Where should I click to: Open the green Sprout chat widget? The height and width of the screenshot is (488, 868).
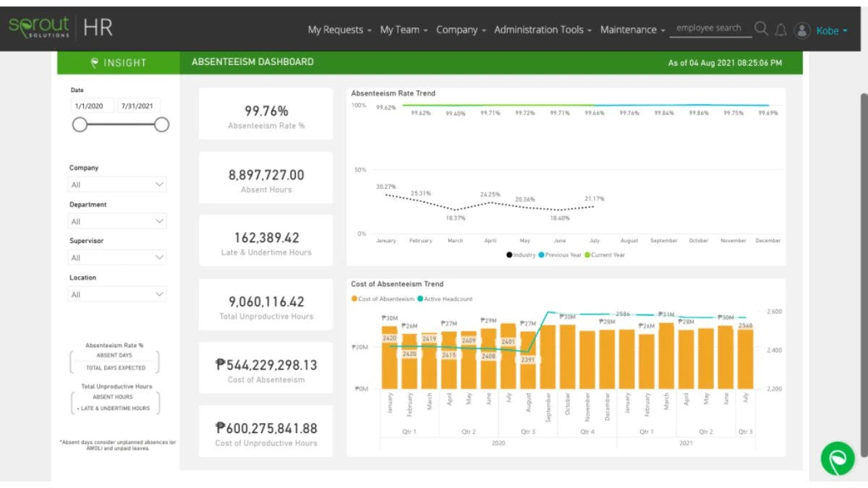point(838,458)
